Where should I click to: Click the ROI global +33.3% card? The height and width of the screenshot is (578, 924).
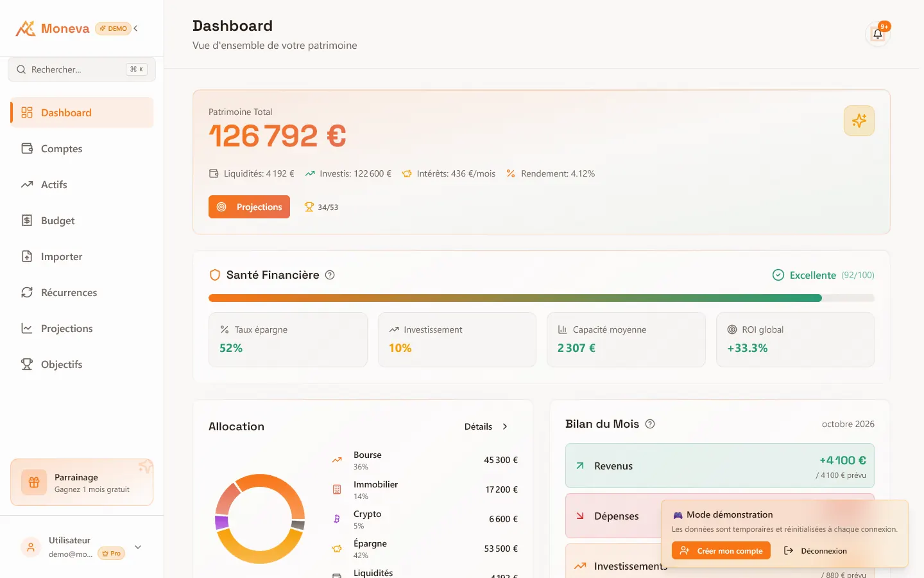(x=795, y=340)
